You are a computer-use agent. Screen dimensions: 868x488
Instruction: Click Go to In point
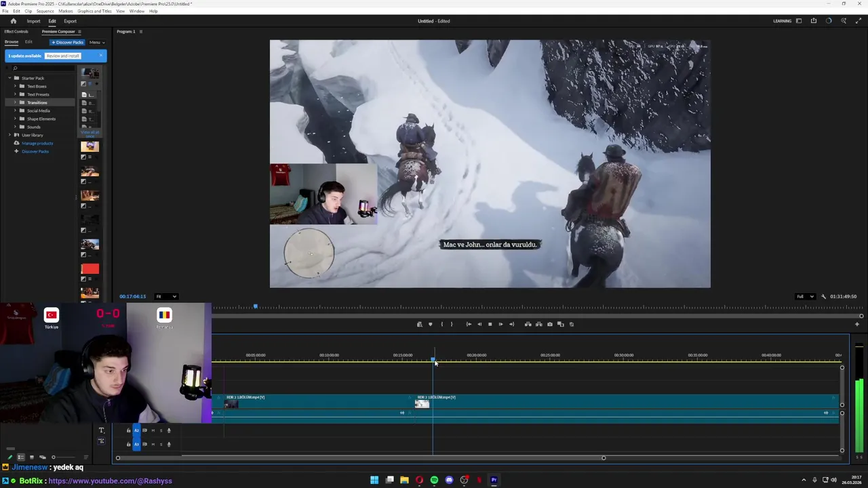point(469,324)
